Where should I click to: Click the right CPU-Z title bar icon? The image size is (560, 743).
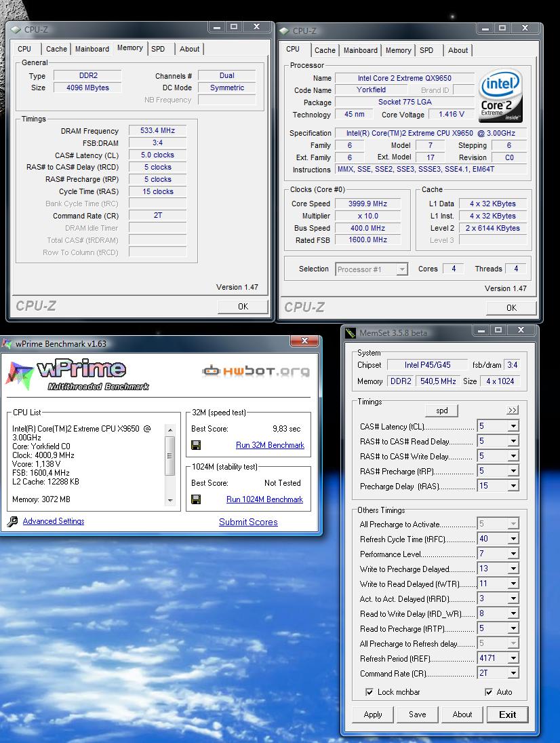tap(285, 31)
